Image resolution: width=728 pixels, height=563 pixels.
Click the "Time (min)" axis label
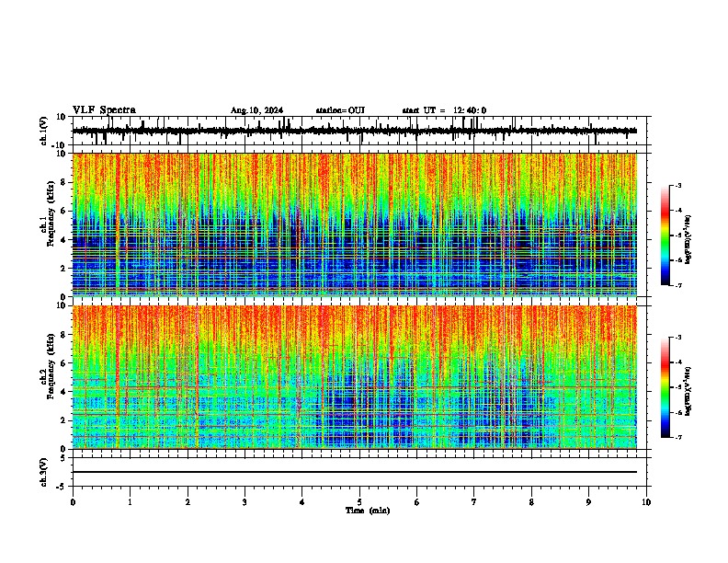pos(368,511)
